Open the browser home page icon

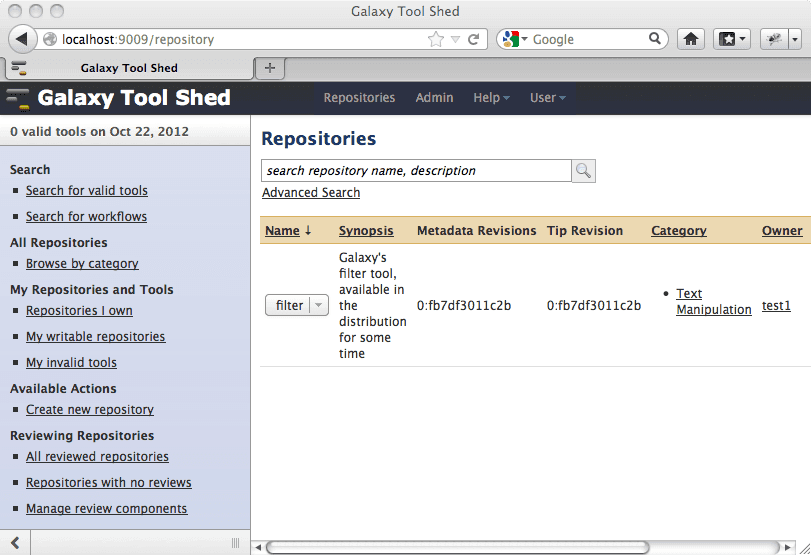(x=690, y=39)
